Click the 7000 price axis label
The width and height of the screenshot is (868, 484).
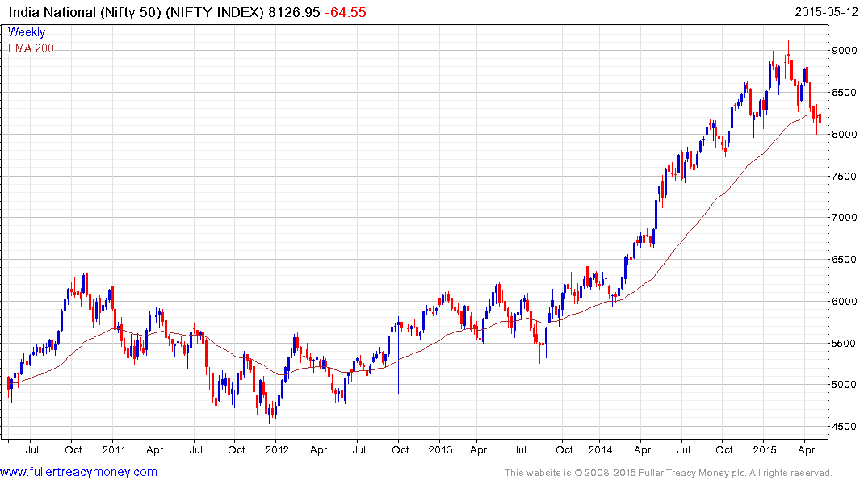coord(845,217)
